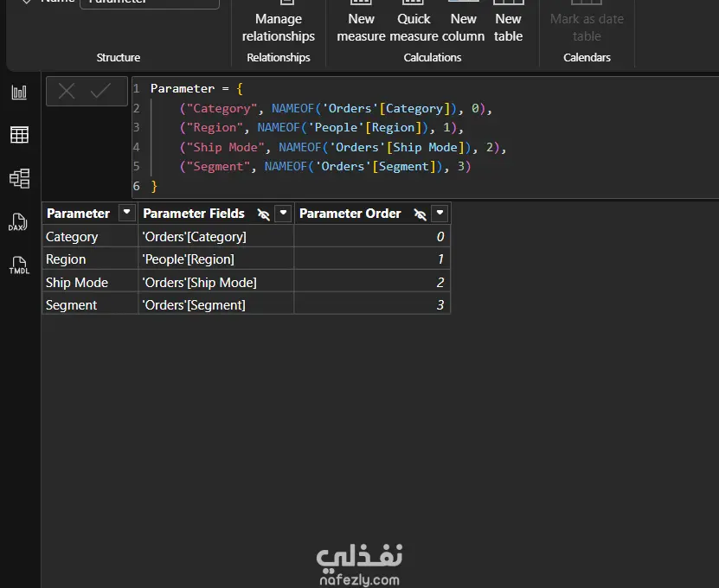Open the Model view sidebar icon
This screenshot has height=588, width=719.
pos(19,178)
